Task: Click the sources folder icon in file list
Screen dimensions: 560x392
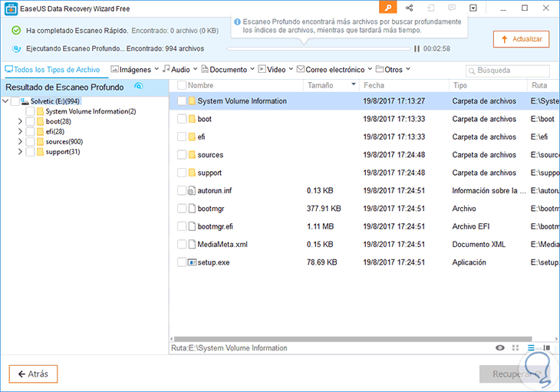Action: click(x=192, y=155)
